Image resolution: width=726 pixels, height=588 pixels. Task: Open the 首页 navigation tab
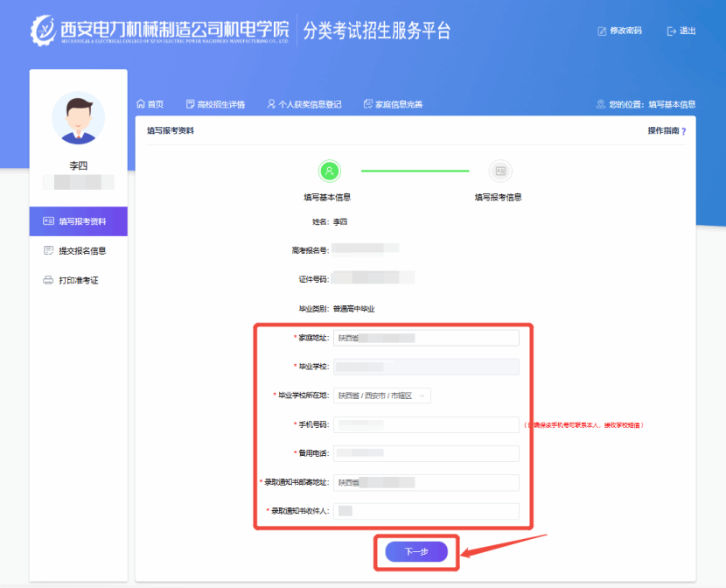(150, 104)
